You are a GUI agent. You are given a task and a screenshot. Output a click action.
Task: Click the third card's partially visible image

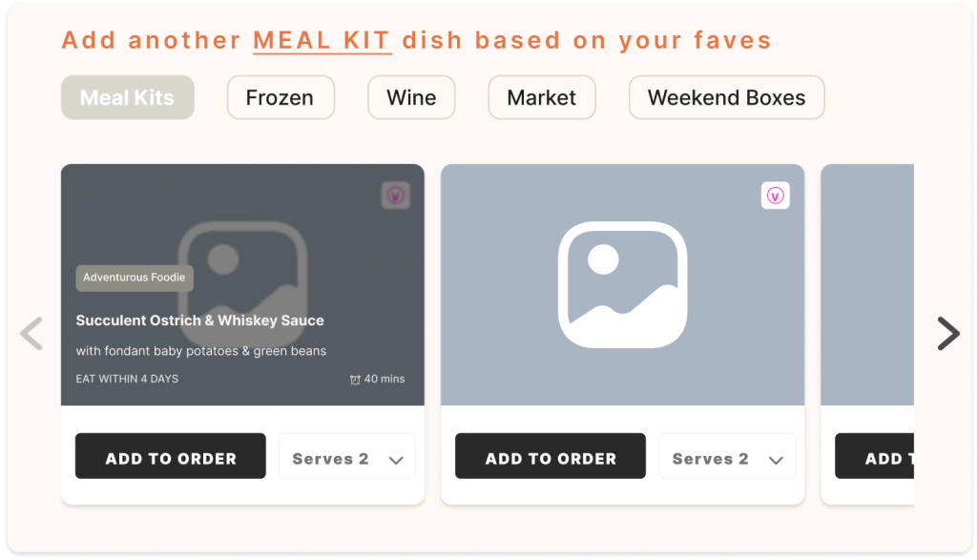pyautogui.click(x=867, y=284)
